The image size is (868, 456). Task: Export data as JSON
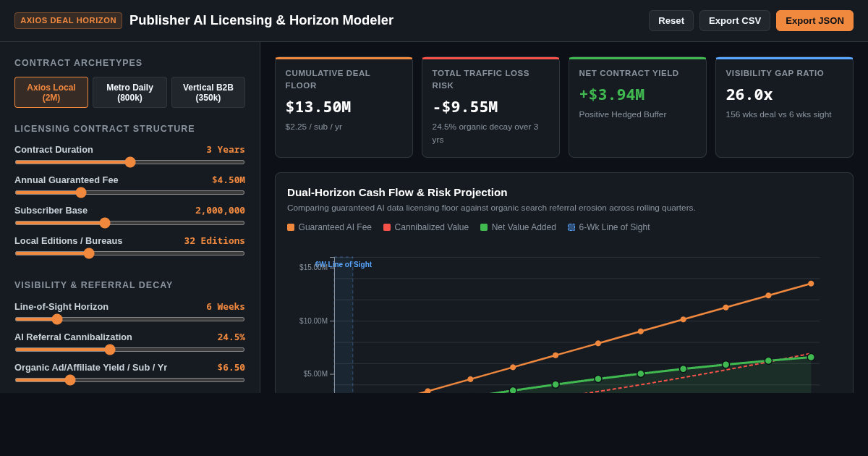coord(814,20)
